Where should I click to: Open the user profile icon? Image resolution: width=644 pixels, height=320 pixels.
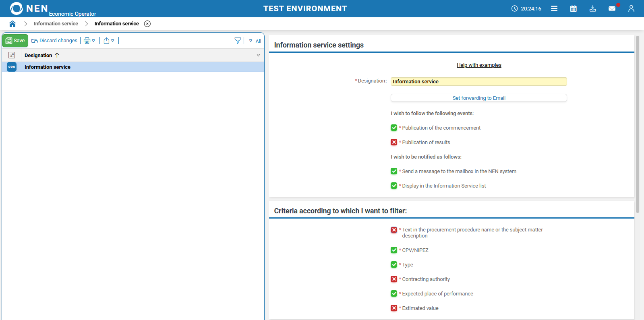click(x=631, y=8)
